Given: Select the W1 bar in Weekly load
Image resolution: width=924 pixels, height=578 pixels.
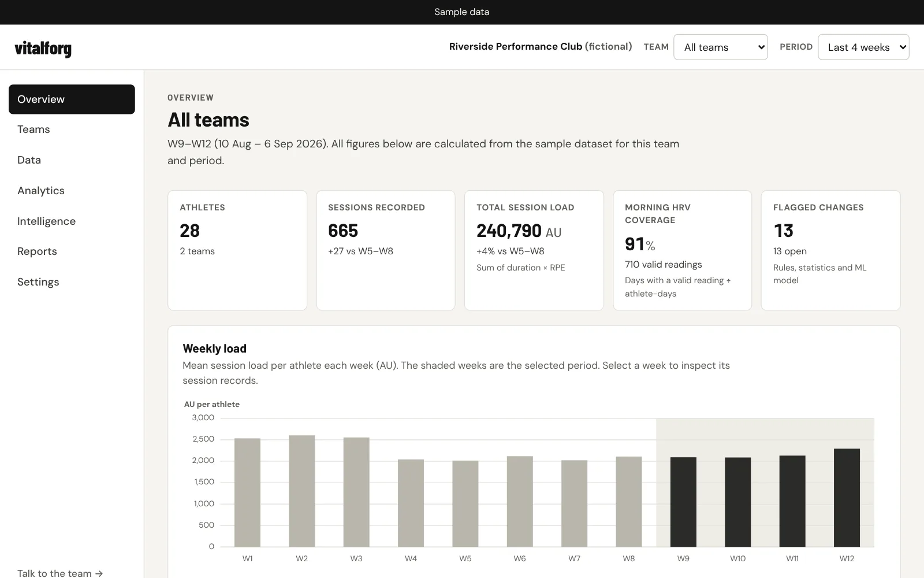Looking at the screenshot, I should (x=247, y=492).
